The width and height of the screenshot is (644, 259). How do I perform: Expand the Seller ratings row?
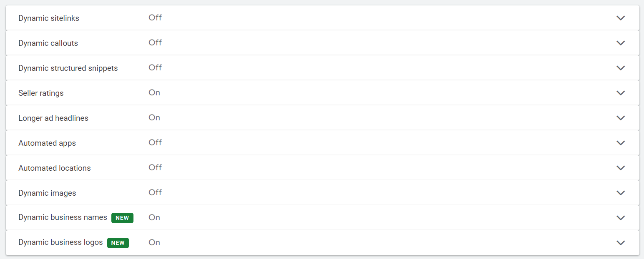(x=621, y=93)
